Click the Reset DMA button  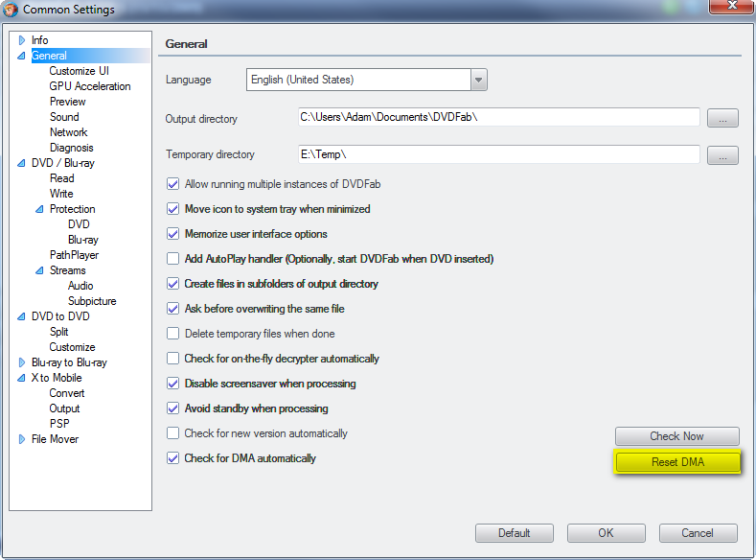pos(677,461)
